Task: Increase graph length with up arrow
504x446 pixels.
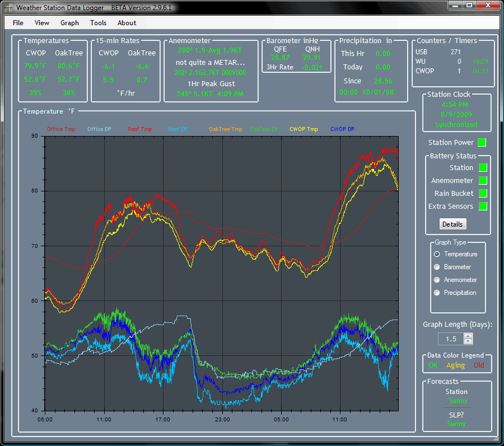Action: click(468, 336)
